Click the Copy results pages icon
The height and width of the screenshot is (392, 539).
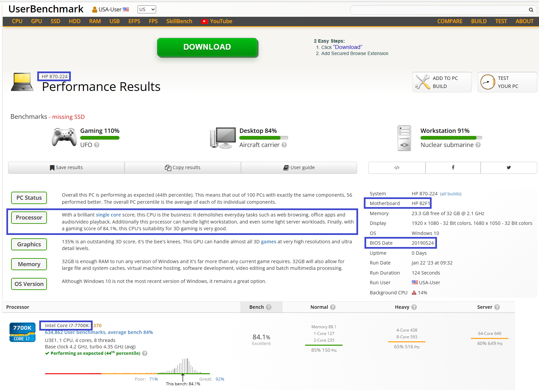pyautogui.click(x=168, y=167)
